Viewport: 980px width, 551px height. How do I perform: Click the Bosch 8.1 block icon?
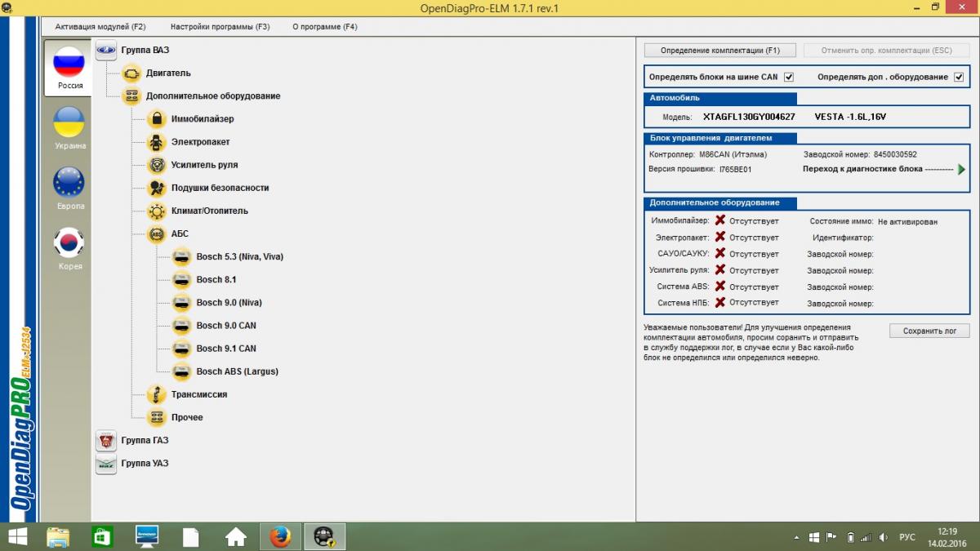[x=182, y=280]
